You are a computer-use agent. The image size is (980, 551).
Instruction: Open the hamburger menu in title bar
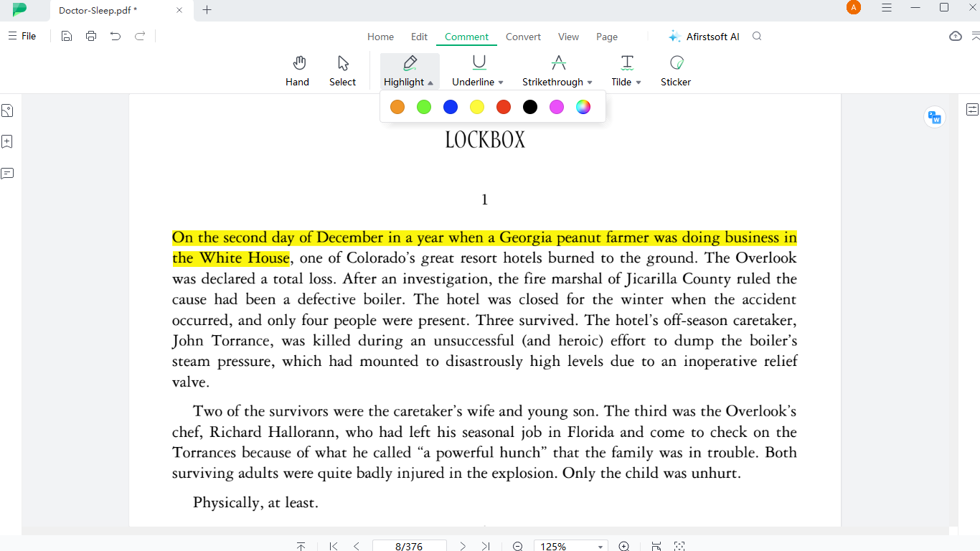(x=887, y=8)
